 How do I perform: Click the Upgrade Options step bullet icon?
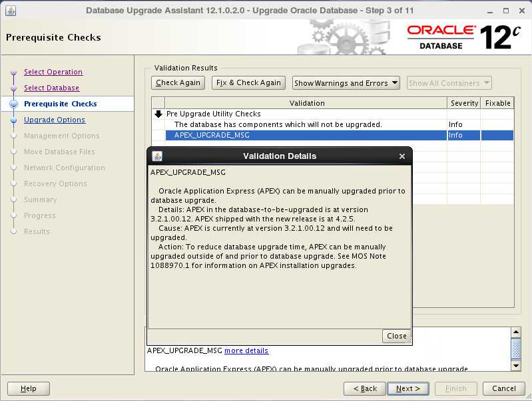(13, 120)
